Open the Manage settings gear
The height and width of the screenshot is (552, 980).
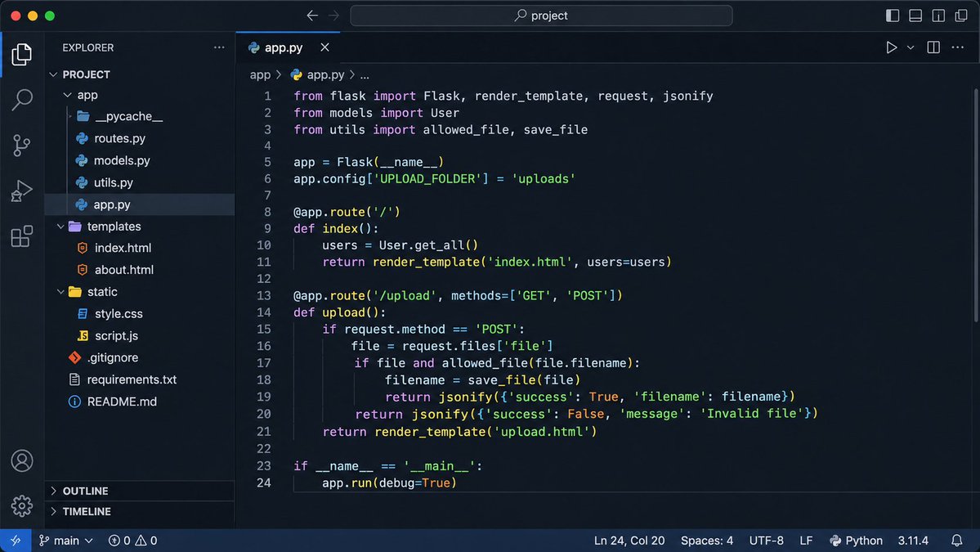22,505
